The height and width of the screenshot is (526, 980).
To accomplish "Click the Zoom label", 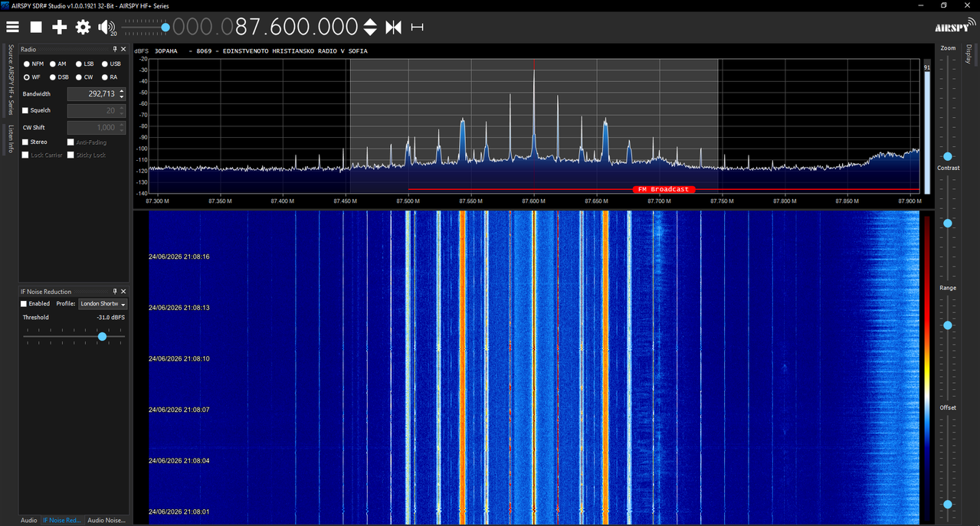I will pyautogui.click(x=948, y=48).
